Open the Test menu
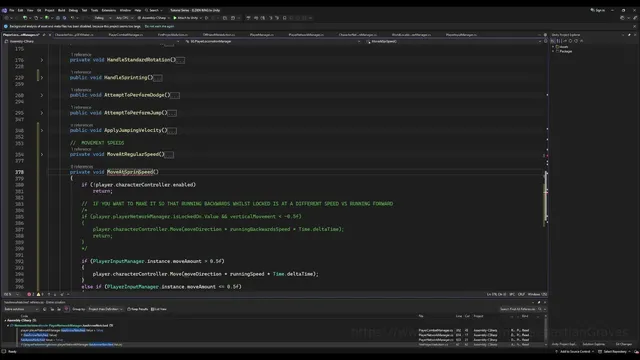The image size is (640, 360). click(x=84, y=10)
